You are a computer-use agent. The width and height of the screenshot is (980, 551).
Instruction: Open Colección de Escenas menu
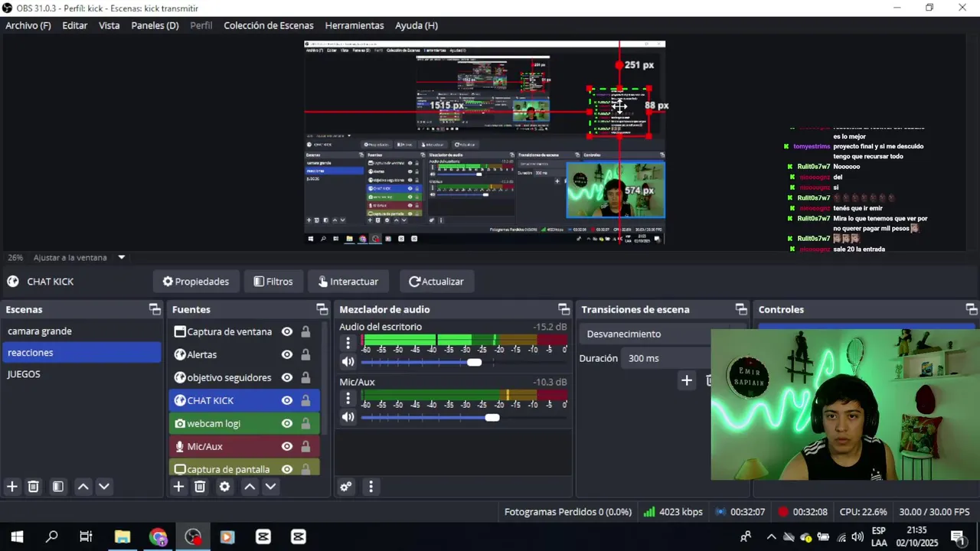coord(269,25)
